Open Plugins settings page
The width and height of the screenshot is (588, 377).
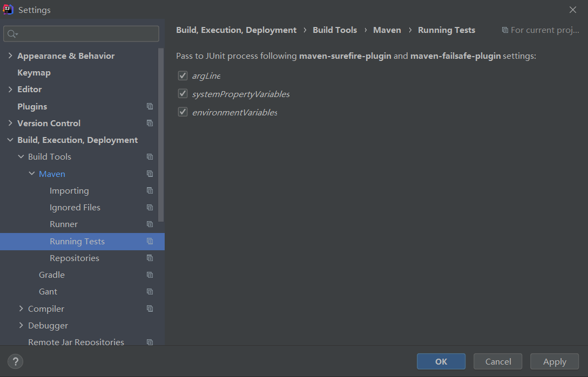32,106
